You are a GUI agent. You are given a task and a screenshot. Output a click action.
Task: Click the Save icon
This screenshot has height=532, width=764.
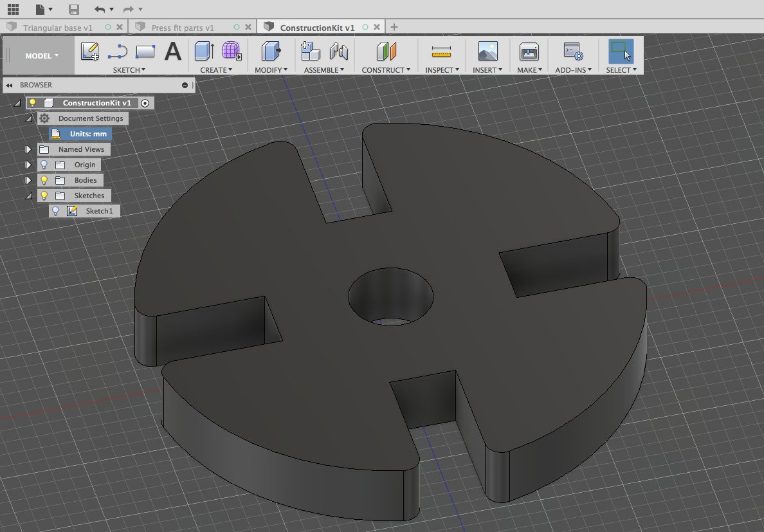[73, 9]
